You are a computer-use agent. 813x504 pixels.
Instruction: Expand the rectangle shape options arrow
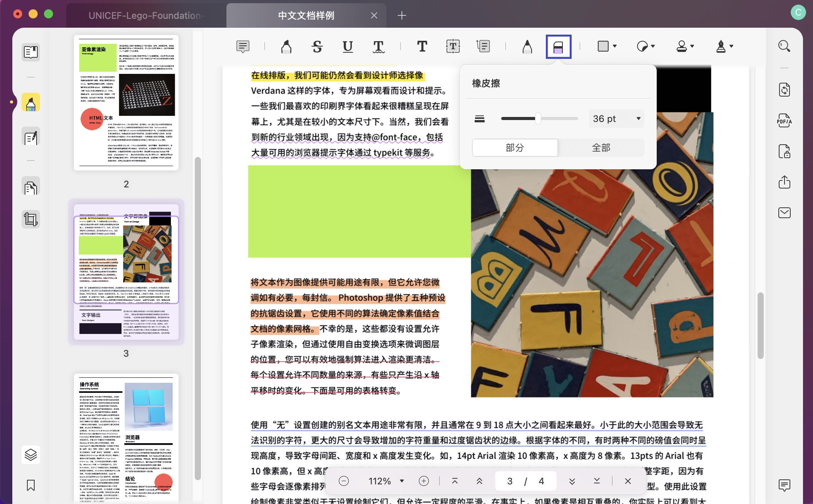pos(615,46)
